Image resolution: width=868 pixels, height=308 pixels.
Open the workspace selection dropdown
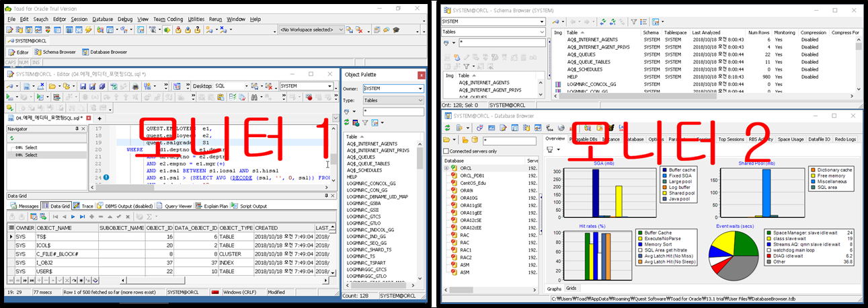[350, 30]
